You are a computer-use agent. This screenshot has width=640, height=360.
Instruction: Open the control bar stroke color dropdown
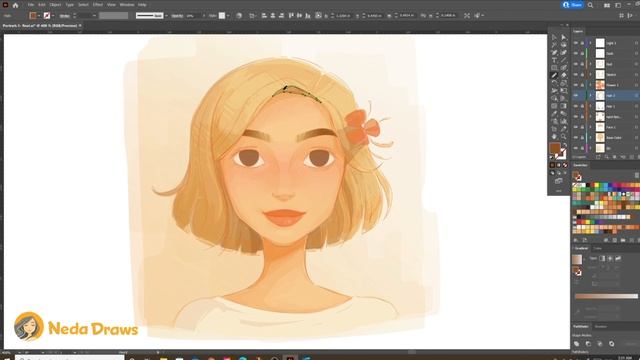click(53, 16)
